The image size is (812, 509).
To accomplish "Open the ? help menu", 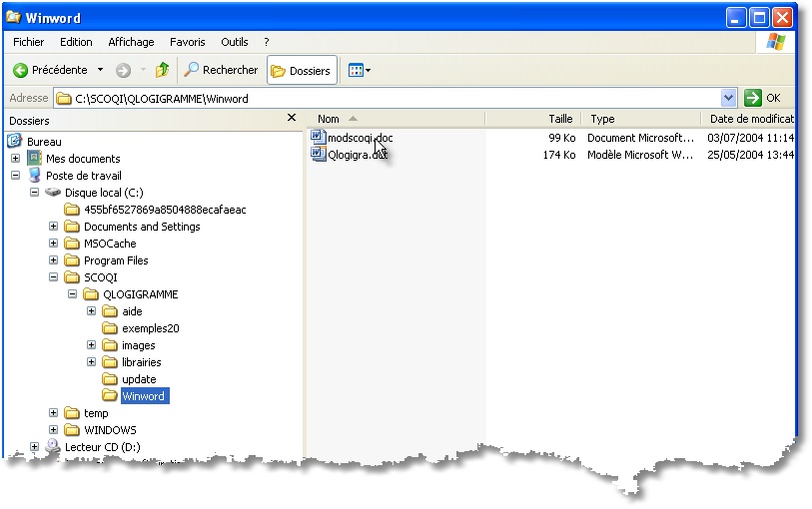I will (267, 42).
